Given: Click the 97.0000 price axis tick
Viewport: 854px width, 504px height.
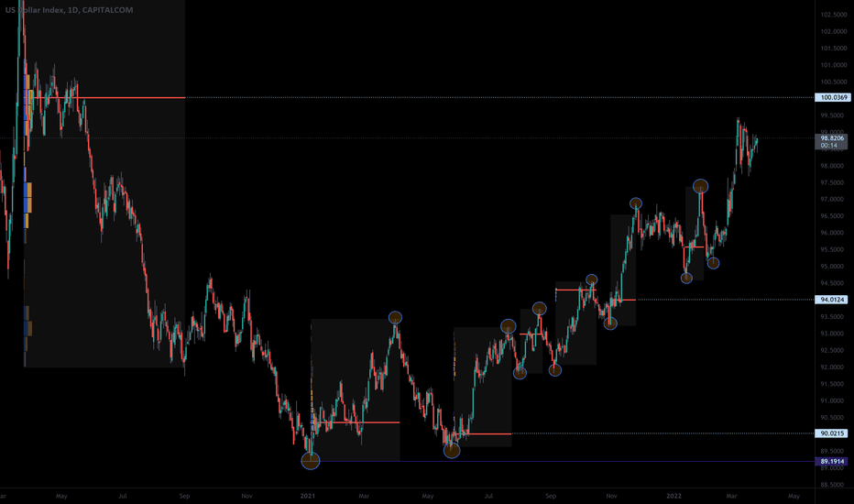Looking at the screenshot, I should coord(834,200).
